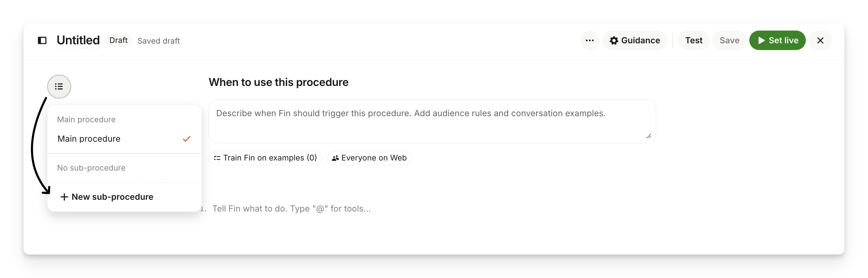The height and width of the screenshot is (278, 868).
Task: Toggle the sidebar panel icon
Action: 42,41
